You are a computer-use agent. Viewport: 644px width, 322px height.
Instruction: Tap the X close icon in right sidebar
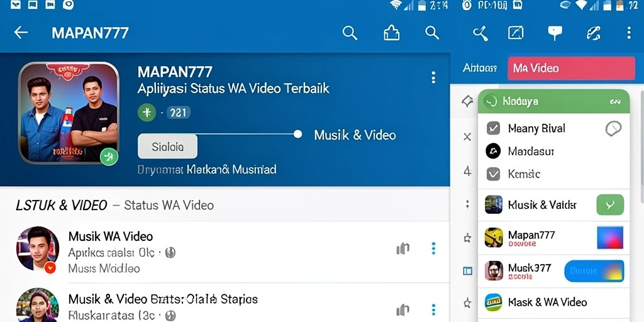click(467, 136)
